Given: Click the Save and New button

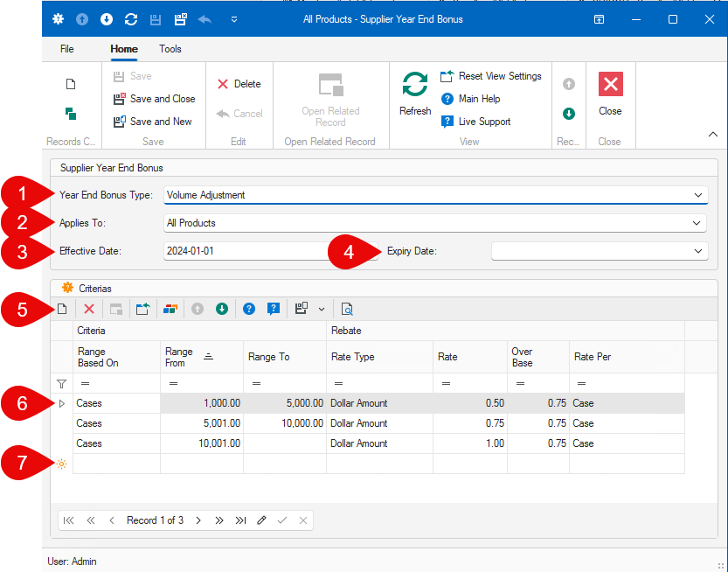Looking at the screenshot, I should 153,122.
